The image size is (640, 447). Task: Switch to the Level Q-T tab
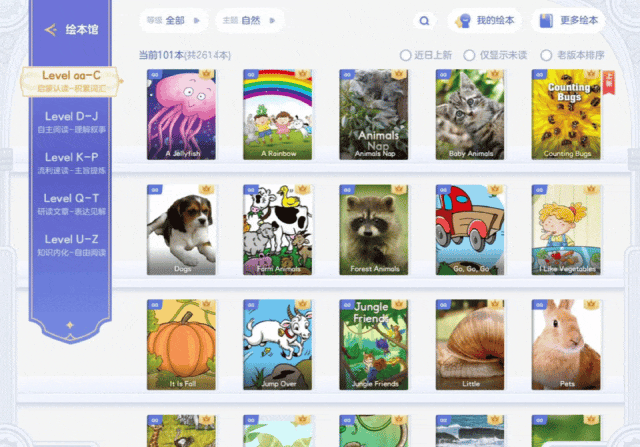71,204
